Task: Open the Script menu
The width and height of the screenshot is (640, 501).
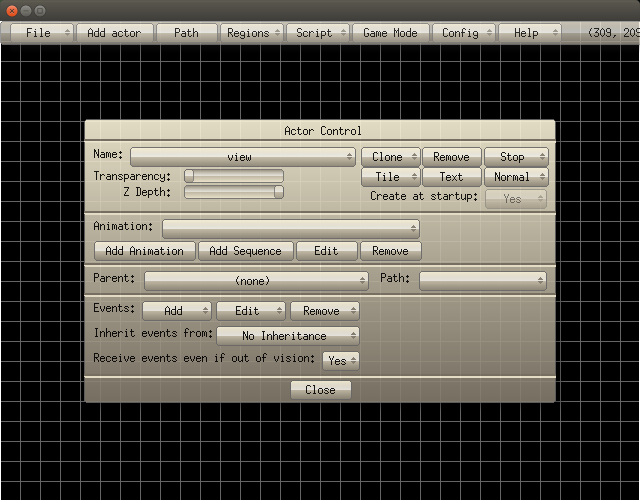Action: coord(319,33)
